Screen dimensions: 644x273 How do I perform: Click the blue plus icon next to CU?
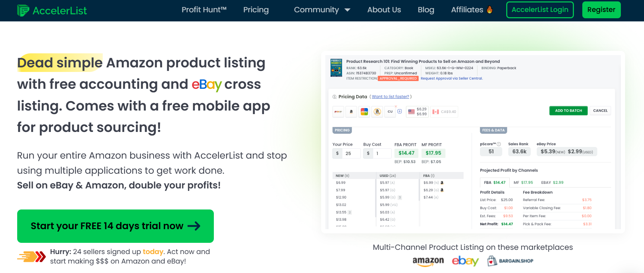point(399,111)
